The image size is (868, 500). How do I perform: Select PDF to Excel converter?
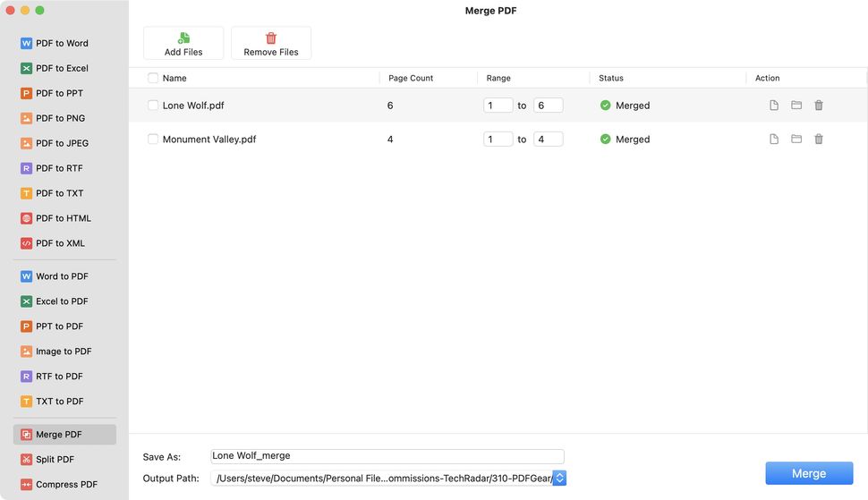(62, 68)
